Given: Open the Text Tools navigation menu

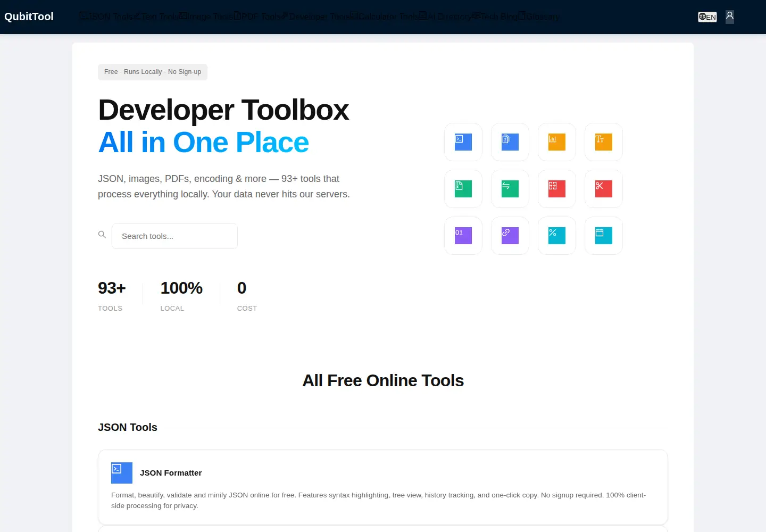Looking at the screenshot, I should (156, 16).
